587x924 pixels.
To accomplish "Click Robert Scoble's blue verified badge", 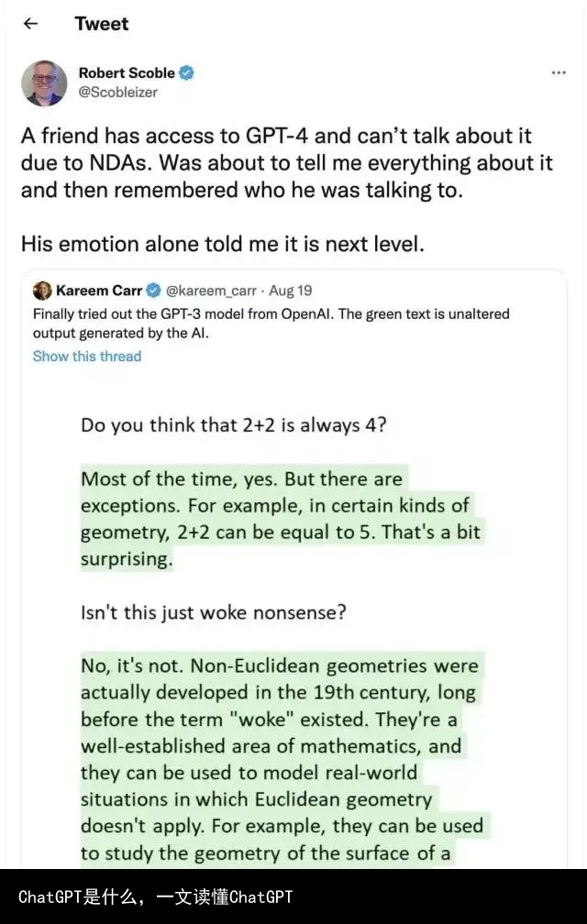I will (186, 72).
